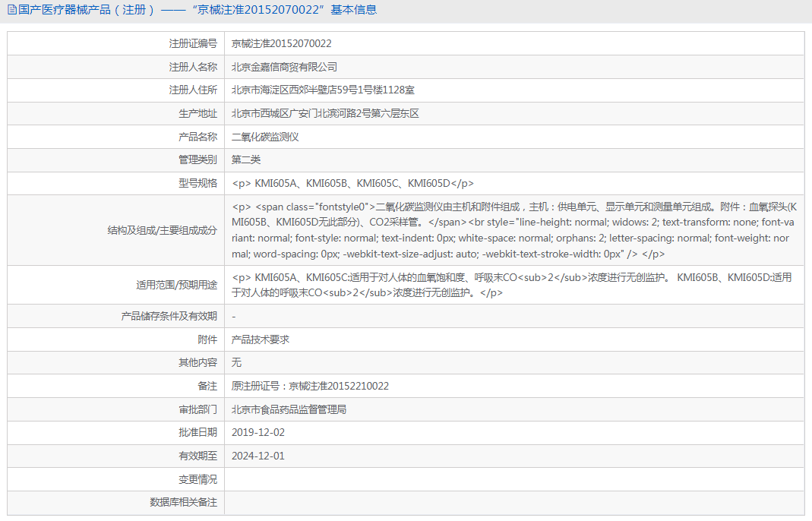
Task: Click model list KMI605A、KMI605B、KMI605C、KMI605D
Action: [352, 183]
